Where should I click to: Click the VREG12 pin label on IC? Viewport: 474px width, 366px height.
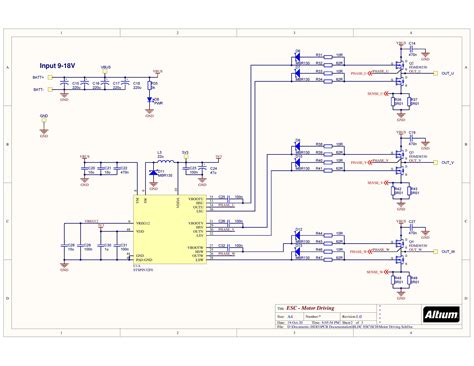(x=143, y=223)
